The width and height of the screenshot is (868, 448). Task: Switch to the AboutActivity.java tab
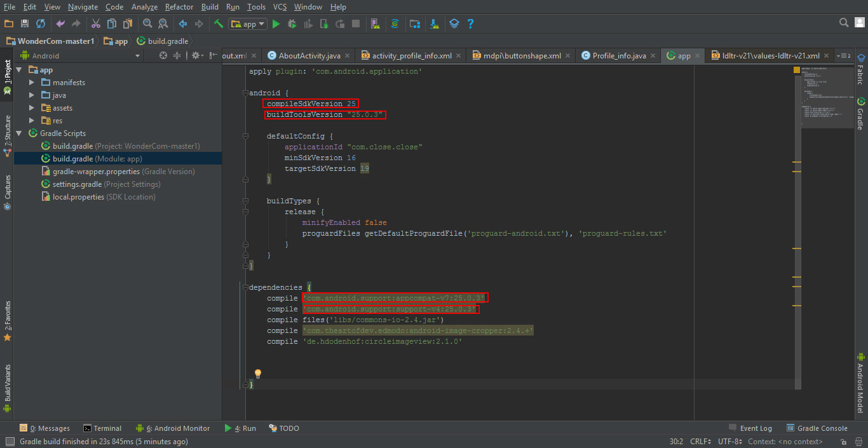click(x=309, y=56)
